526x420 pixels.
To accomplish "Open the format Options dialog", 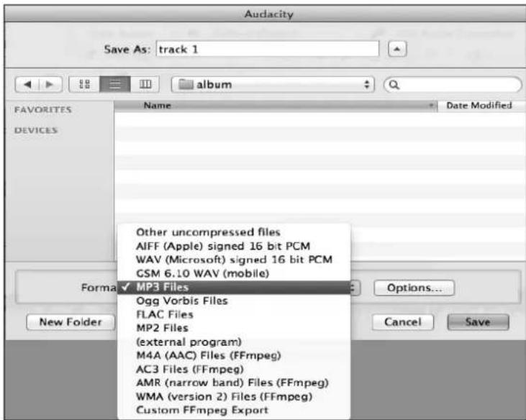I will click(414, 288).
